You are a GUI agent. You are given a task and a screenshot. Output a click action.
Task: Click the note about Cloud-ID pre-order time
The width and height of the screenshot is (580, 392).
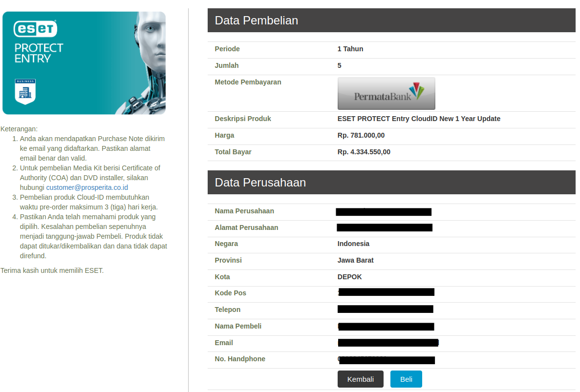[x=89, y=202]
